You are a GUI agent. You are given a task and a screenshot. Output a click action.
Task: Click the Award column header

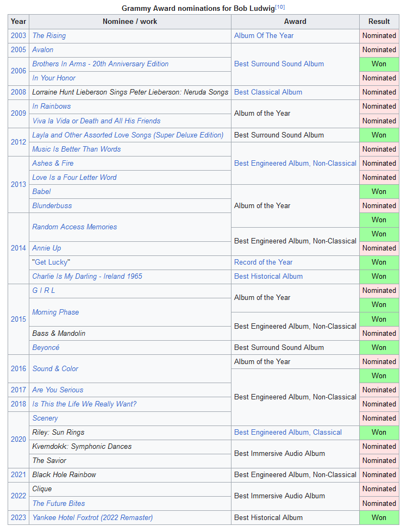click(x=295, y=21)
